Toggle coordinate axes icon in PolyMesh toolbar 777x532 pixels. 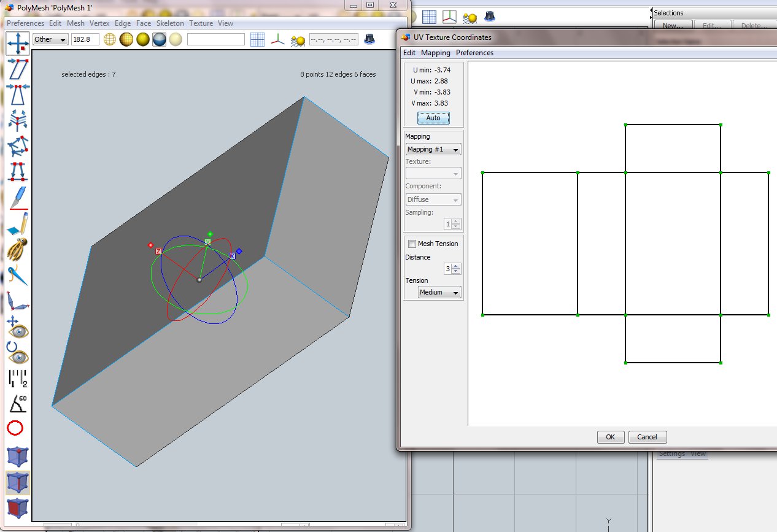(x=279, y=40)
